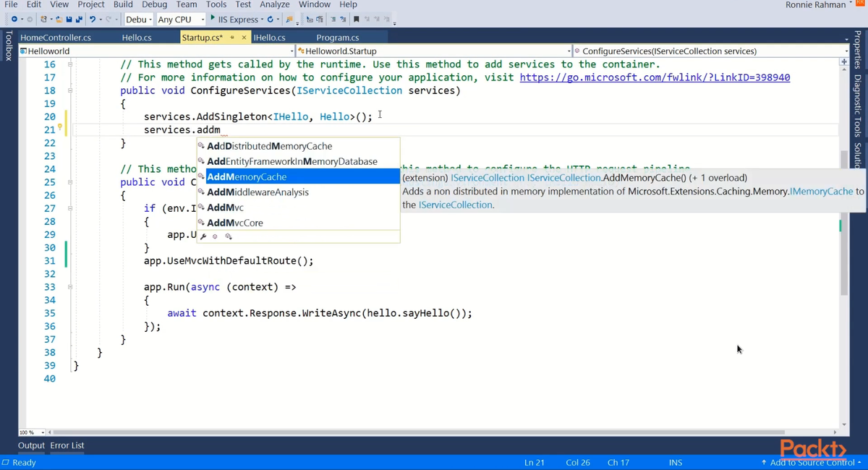Image resolution: width=868 pixels, height=470 pixels.
Task: Open the Toolbox side panel
Action: tap(8, 46)
